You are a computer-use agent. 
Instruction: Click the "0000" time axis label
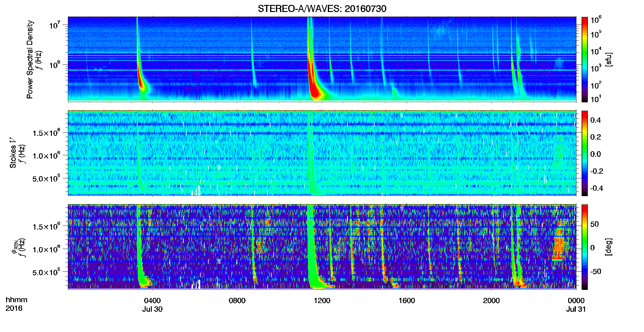coord(576,301)
